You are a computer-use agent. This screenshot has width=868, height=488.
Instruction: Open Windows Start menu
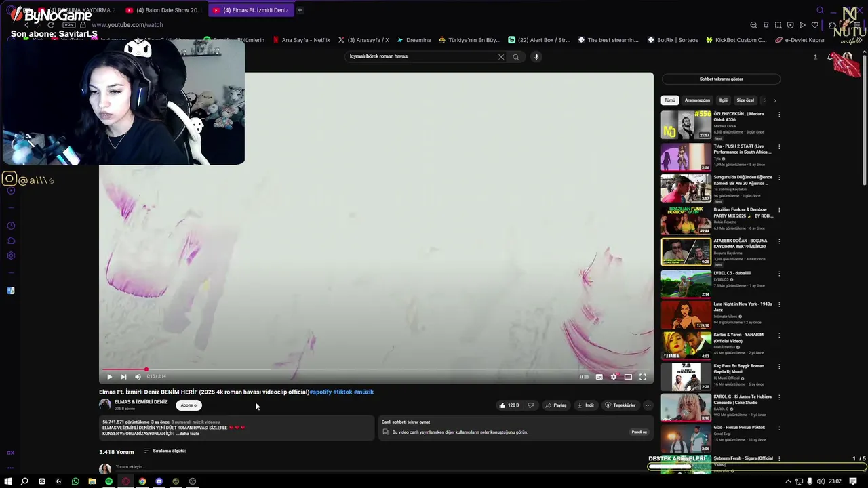(x=8, y=481)
